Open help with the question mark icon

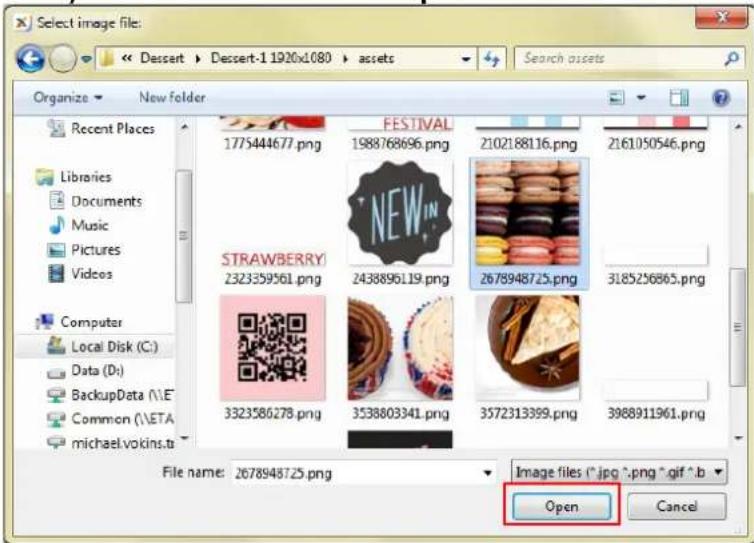[721, 98]
